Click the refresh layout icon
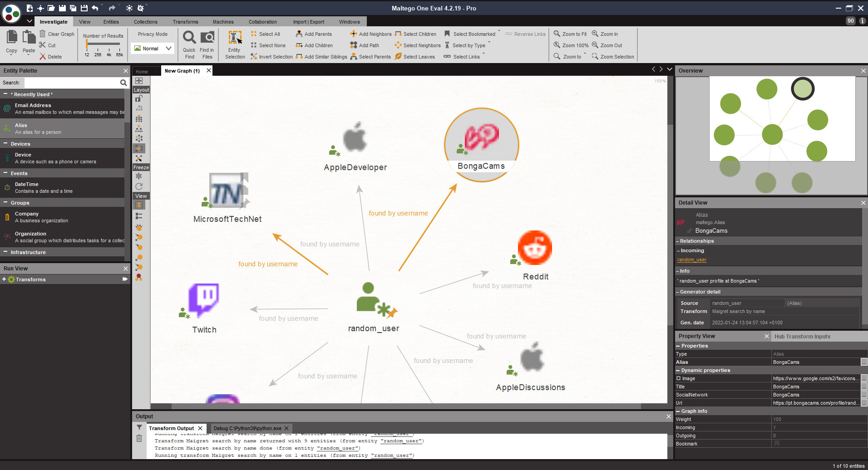This screenshot has height=470, width=868. pos(139,186)
